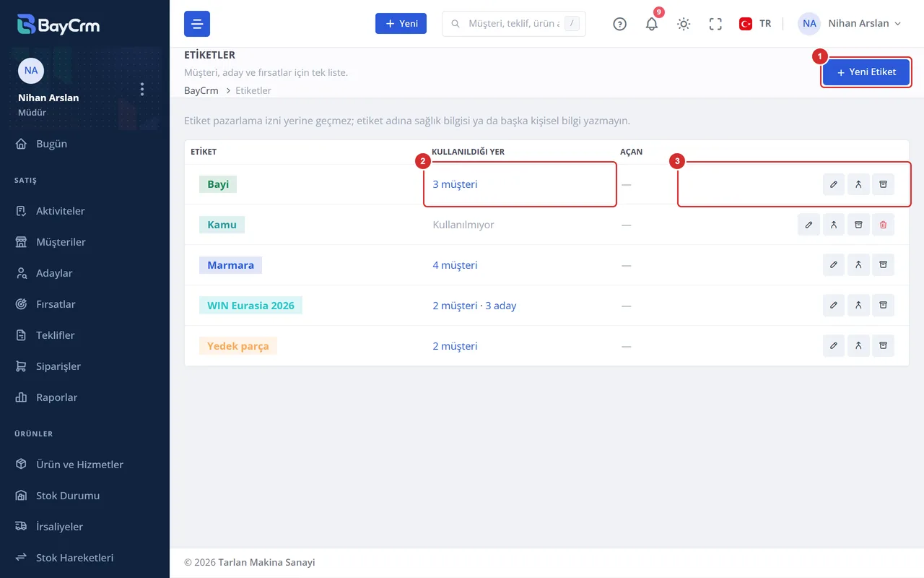Click the merge icon in the Kamu row

(x=834, y=225)
